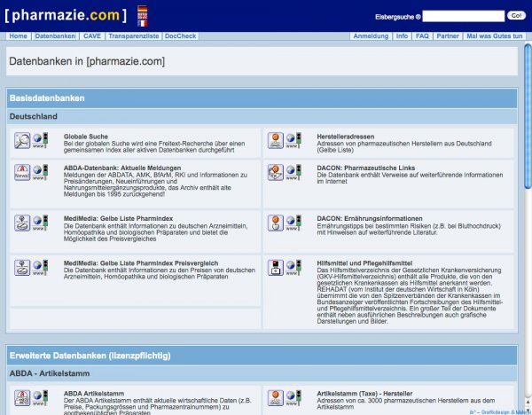Open the Datenbanken menu item

(x=55, y=36)
